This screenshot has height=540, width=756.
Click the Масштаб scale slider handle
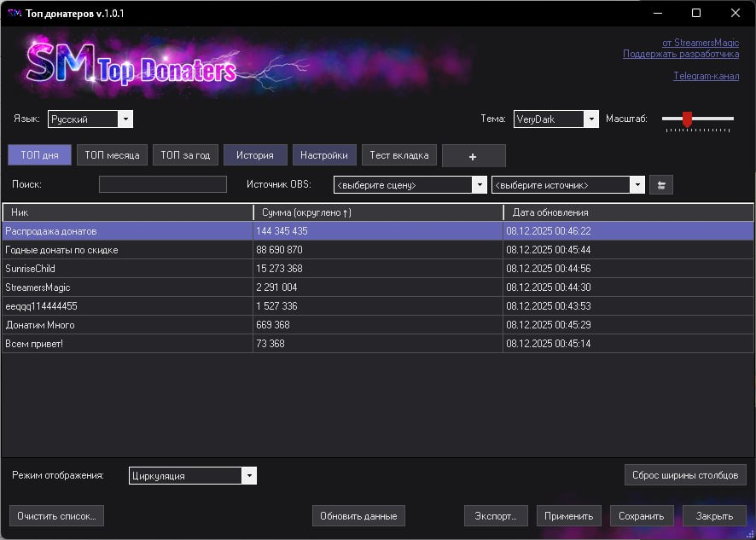[687, 119]
